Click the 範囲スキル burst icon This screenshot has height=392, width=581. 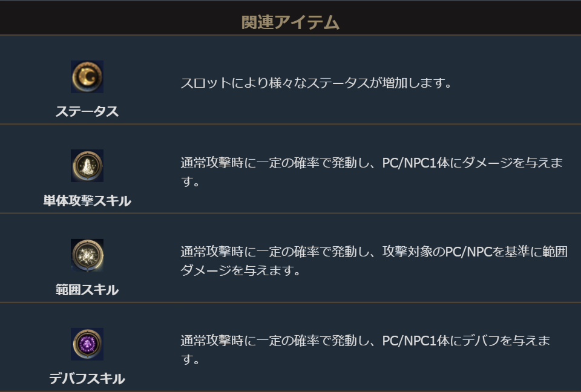tap(87, 255)
